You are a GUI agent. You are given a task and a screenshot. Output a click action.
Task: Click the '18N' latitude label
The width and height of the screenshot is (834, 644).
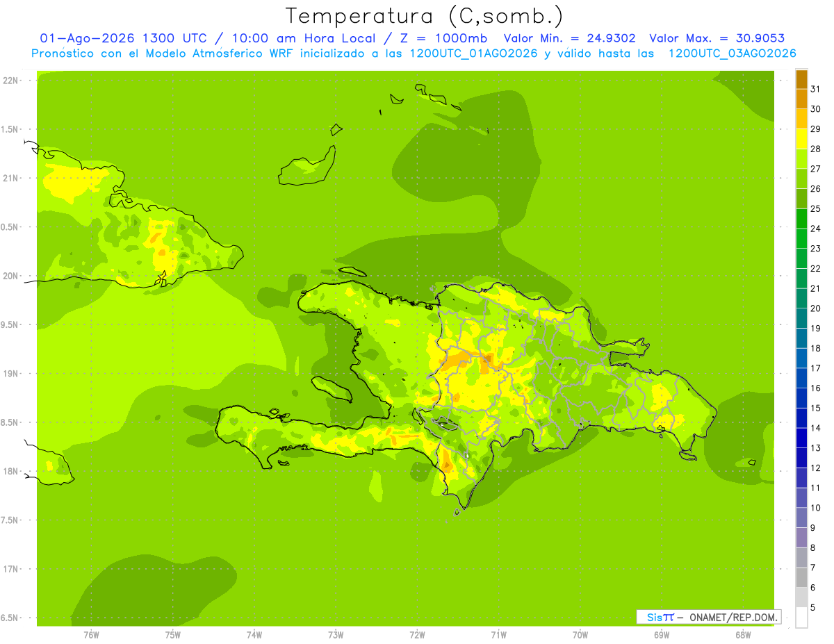10,472
